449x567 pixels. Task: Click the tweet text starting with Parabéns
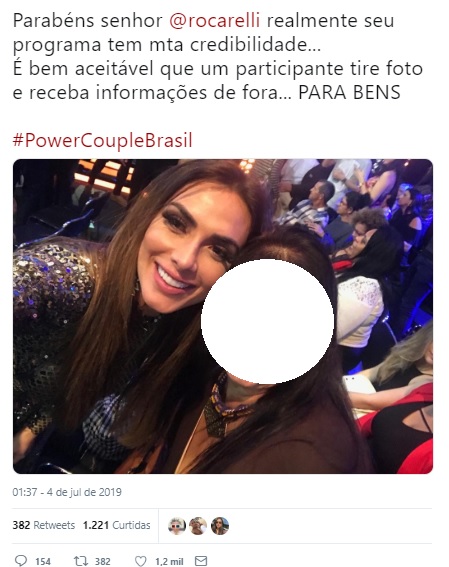(218, 56)
